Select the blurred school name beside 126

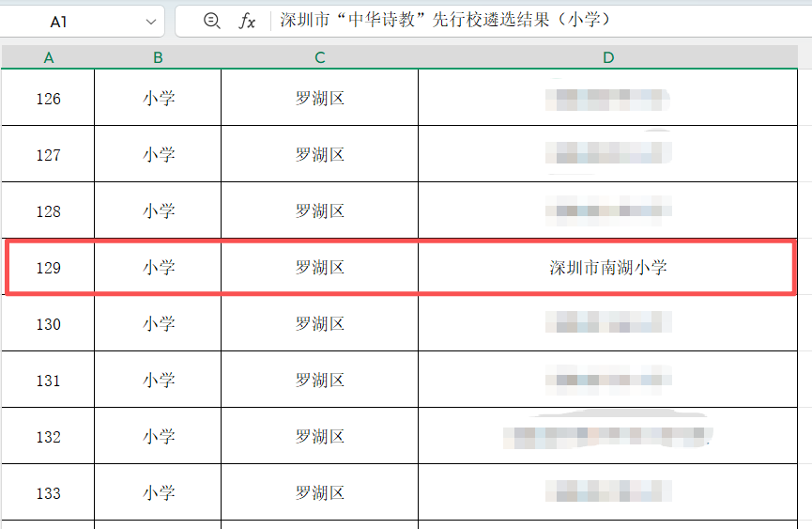[x=607, y=99]
